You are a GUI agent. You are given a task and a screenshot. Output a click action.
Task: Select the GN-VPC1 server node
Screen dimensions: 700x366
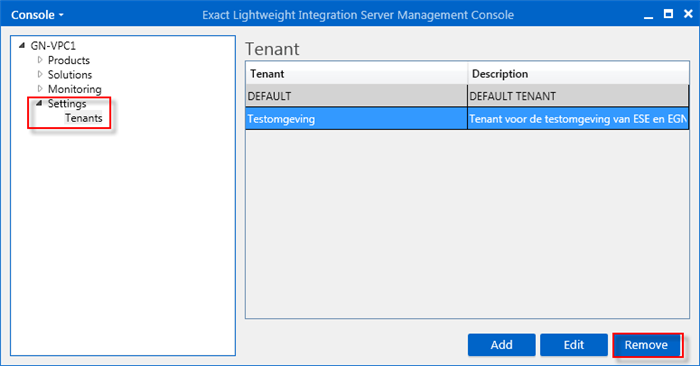(x=53, y=46)
